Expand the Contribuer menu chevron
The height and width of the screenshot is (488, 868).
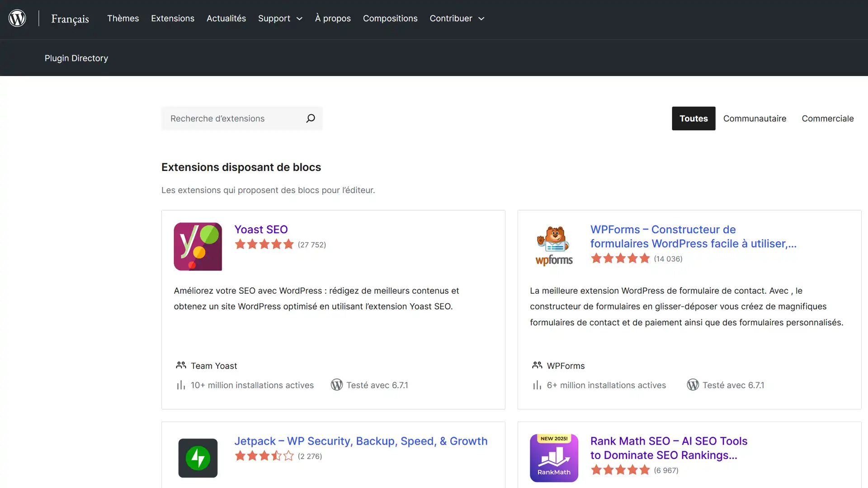click(481, 19)
